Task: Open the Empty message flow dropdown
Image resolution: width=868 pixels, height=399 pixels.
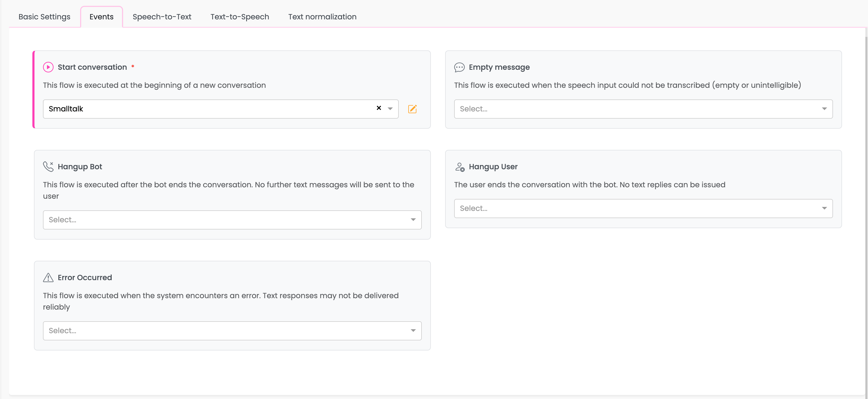Action: [643, 109]
